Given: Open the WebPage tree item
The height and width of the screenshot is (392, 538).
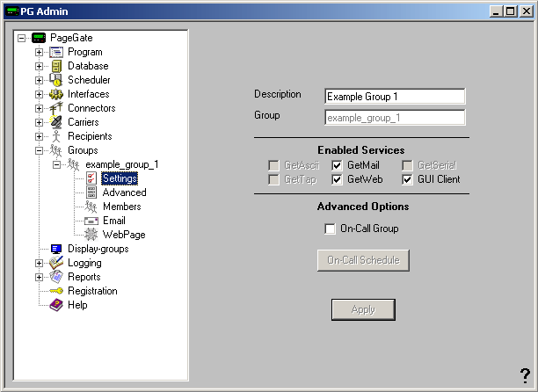Looking at the screenshot, I should (124, 235).
